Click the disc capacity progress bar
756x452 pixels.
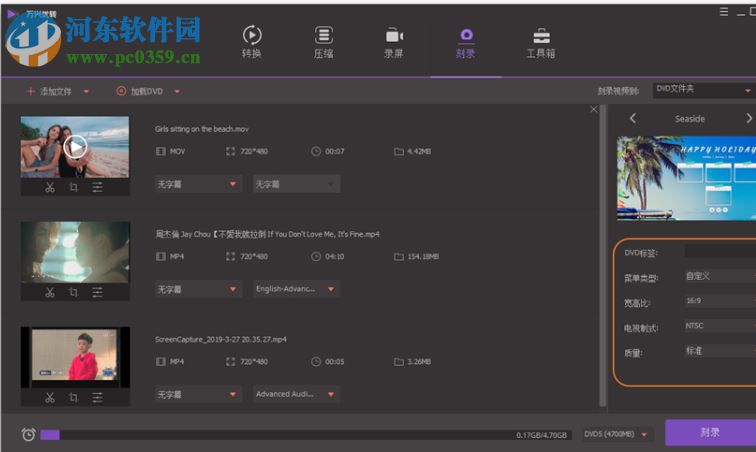click(306, 435)
